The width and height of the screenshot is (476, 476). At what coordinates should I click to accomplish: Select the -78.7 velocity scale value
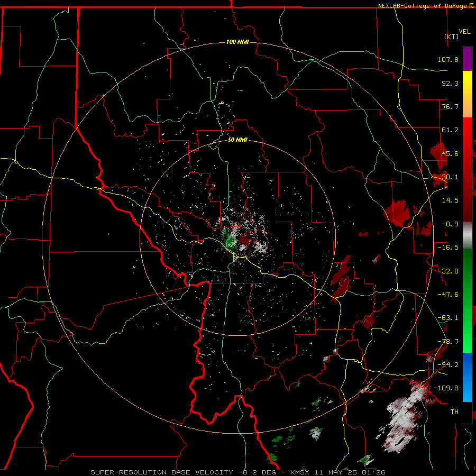tap(448, 342)
